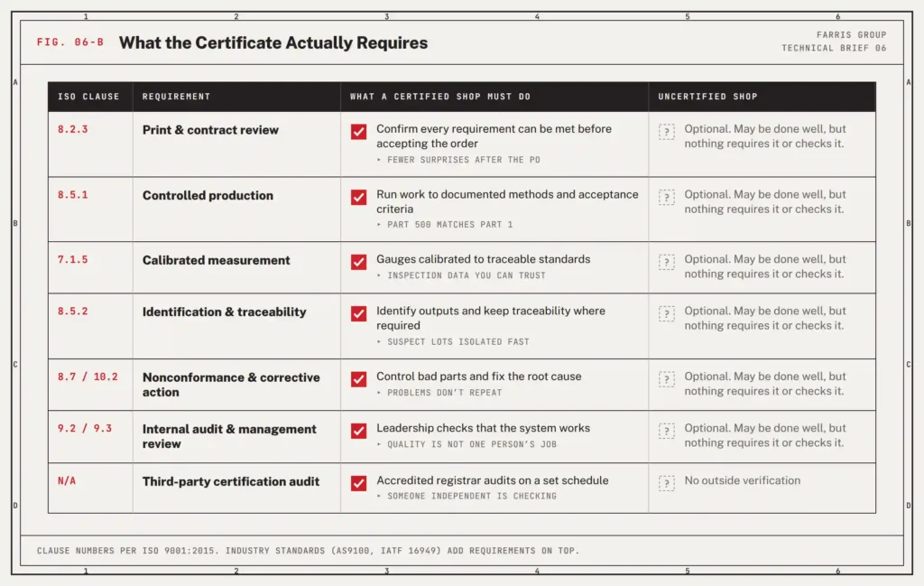Screen dimensions: 924x586
Task: Click note 'PART 500 MATCHES PART 1'
Action: click(x=449, y=225)
